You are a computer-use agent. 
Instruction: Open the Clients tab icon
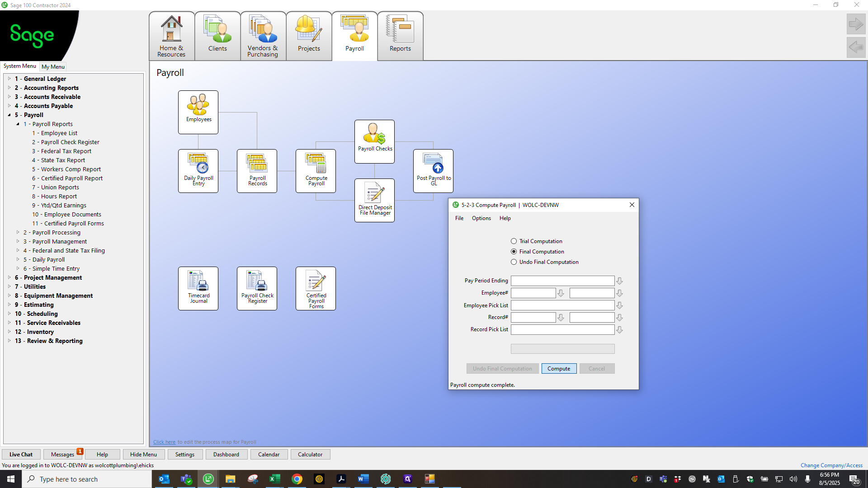tap(217, 36)
